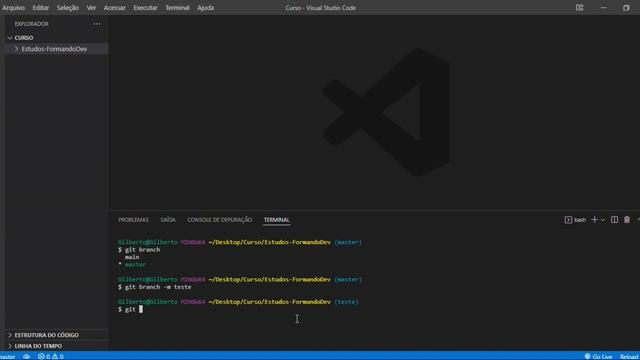Open the Terminal menu in menu bar
Viewport: 640px width, 360px height.
pyautogui.click(x=177, y=8)
